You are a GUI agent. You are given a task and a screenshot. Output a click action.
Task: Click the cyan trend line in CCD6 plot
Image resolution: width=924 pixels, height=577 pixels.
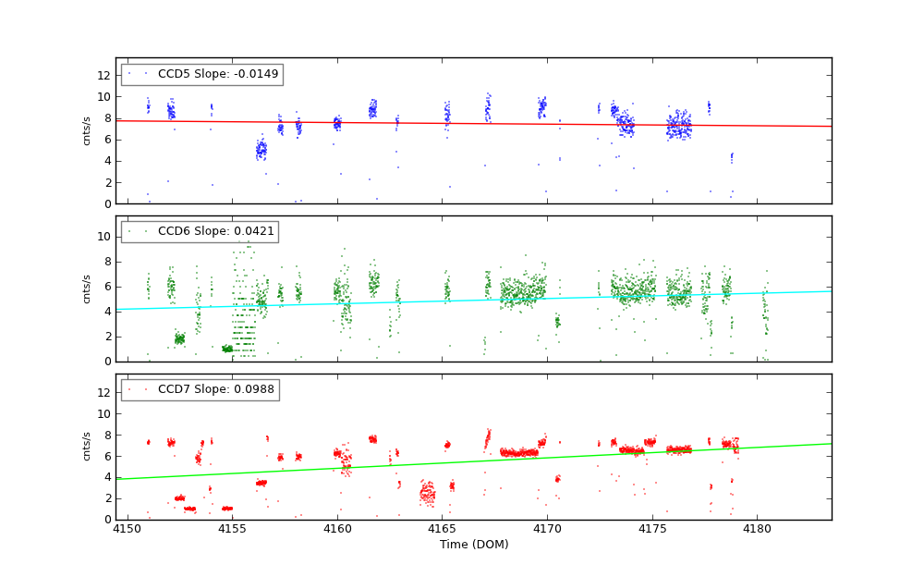pyautogui.click(x=554, y=299)
